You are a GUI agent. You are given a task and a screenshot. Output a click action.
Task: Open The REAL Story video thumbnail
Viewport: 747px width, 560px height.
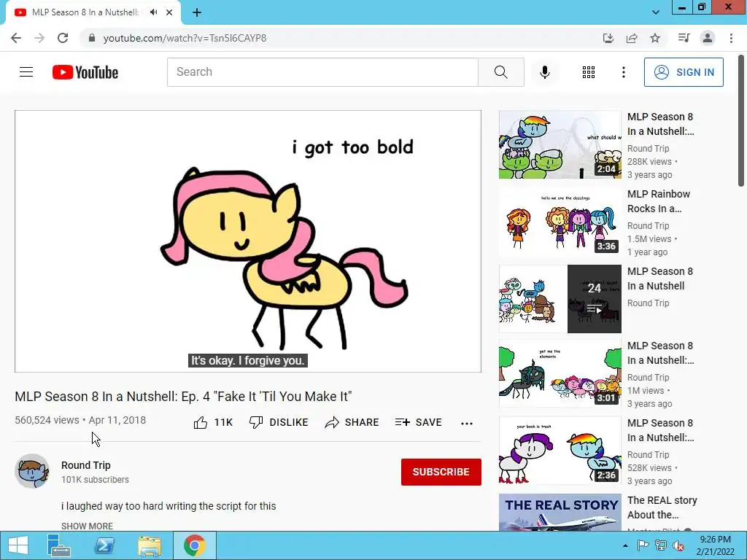(560, 513)
